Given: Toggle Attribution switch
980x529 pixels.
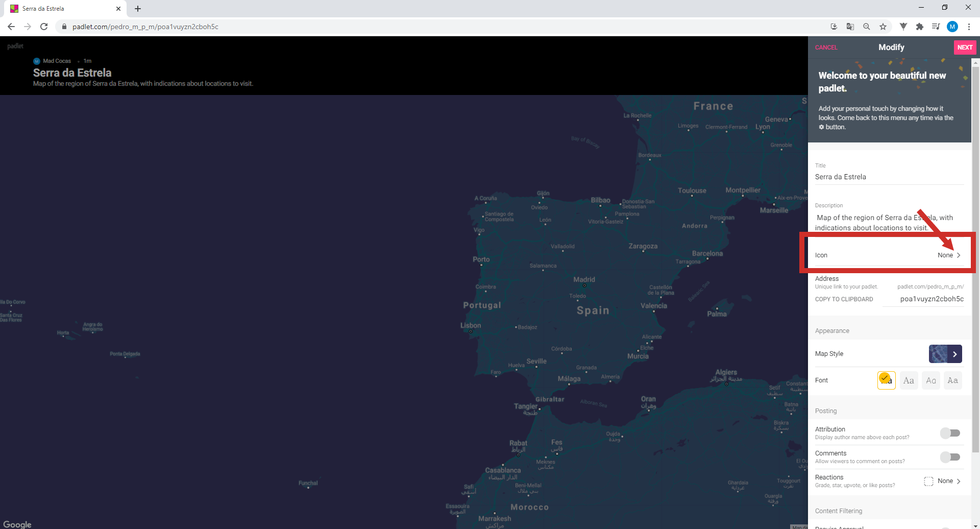Looking at the screenshot, I should pyautogui.click(x=950, y=433).
